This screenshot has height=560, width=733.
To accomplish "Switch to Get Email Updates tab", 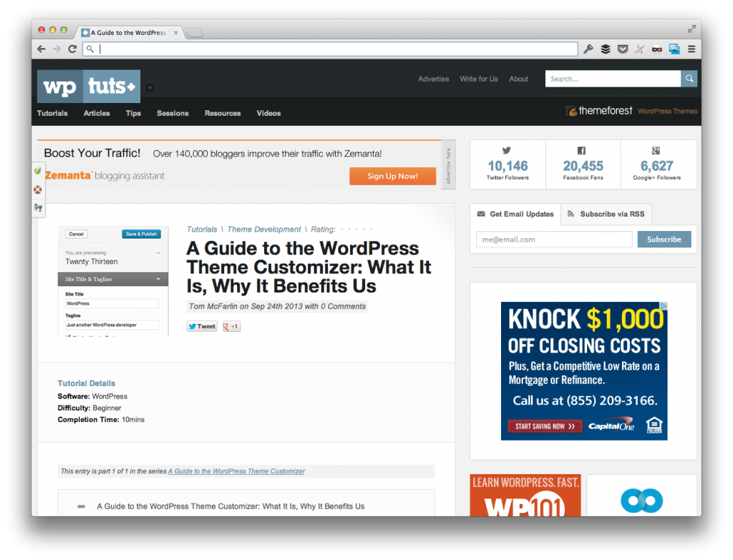I will 515,214.
